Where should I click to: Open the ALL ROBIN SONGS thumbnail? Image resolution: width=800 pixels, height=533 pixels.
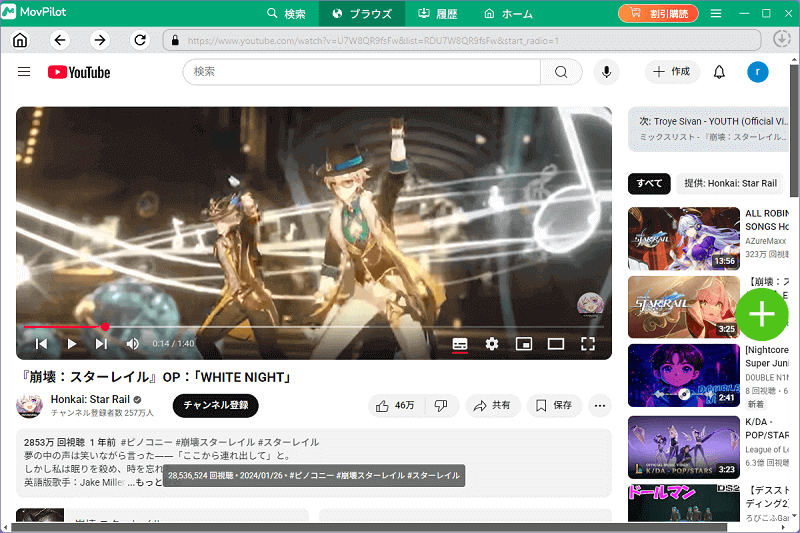click(684, 238)
